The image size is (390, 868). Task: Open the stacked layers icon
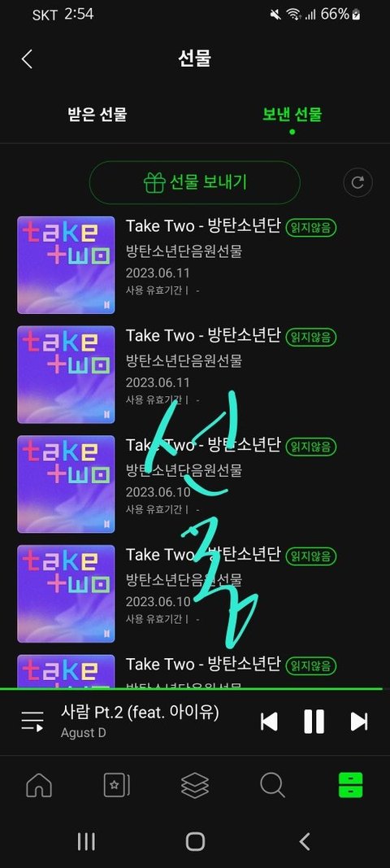coord(195,785)
